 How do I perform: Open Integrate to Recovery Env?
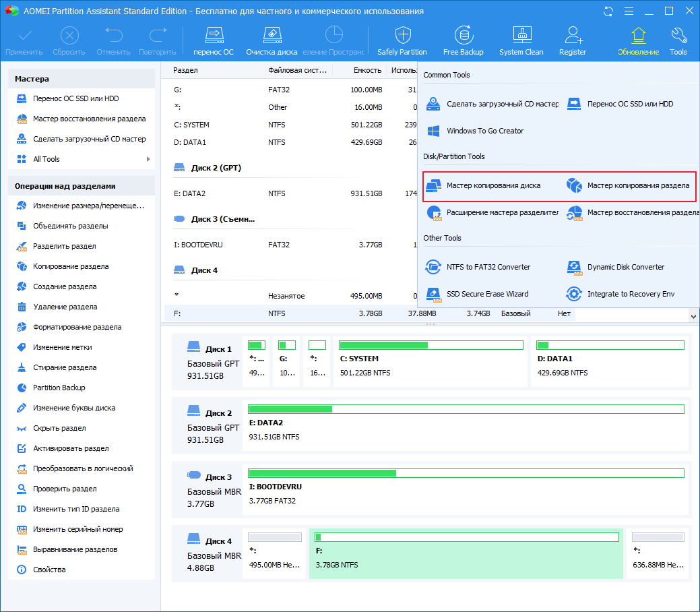[x=621, y=294]
